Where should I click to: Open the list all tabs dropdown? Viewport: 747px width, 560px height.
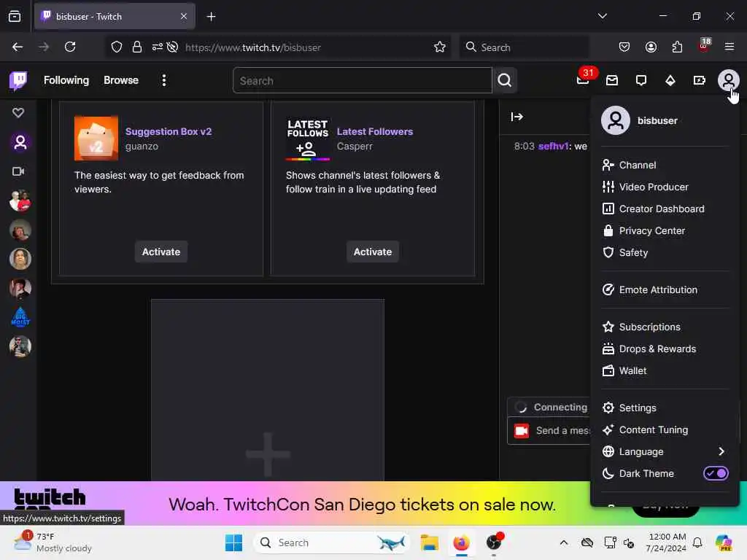click(x=602, y=16)
